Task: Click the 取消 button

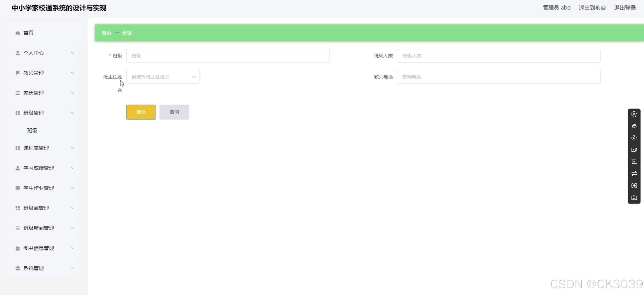Action: (x=174, y=112)
